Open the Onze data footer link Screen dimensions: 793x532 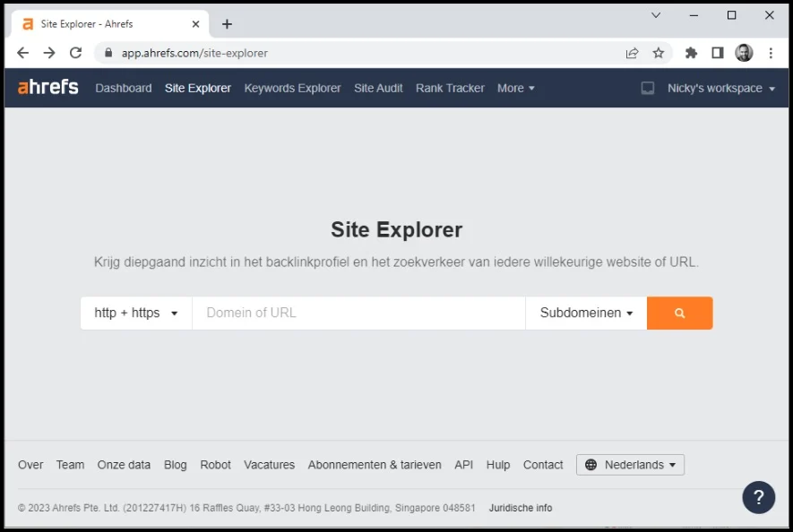124,465
